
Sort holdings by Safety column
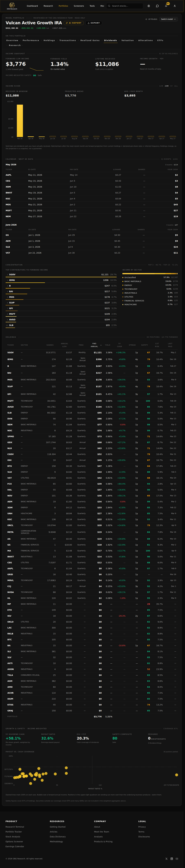click(145, 345)
